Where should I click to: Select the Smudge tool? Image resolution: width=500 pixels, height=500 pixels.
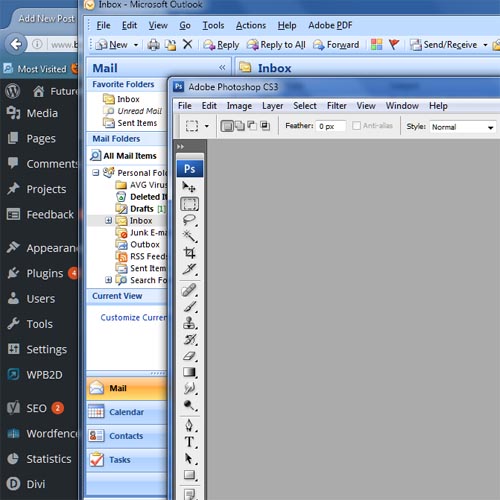pyautogui.click(x=189, y=388)
